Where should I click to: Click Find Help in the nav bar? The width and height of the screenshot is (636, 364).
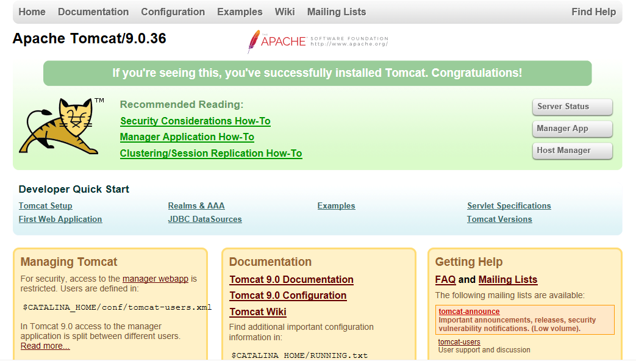point(594,12)
